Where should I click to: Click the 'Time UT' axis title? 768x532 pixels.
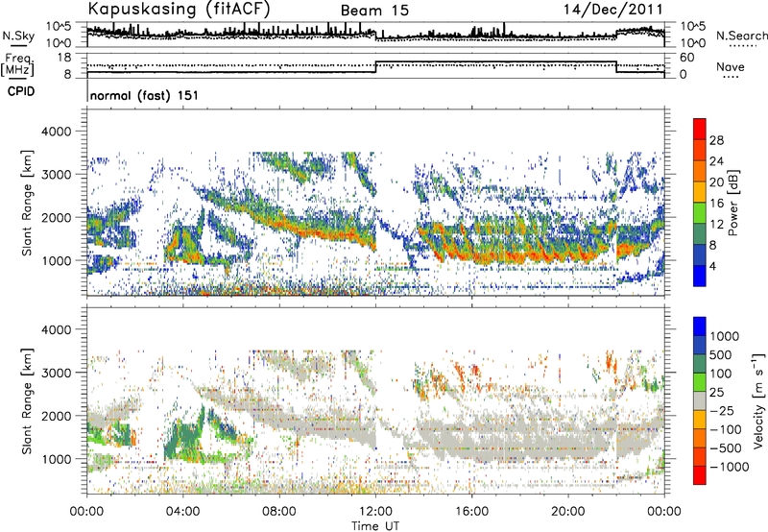point(375,526)
